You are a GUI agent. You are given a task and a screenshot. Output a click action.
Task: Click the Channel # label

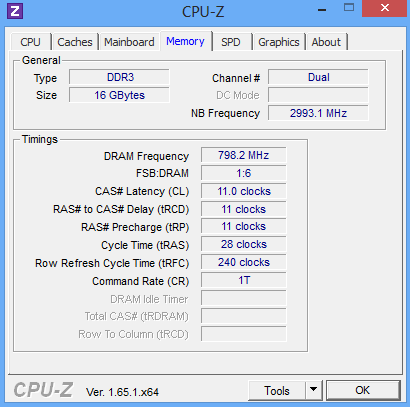click(x=236, y=78)
